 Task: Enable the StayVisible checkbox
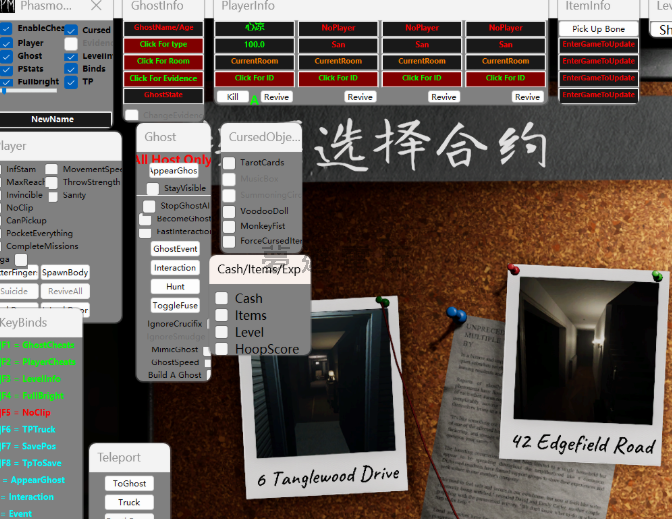click(153, 189)
